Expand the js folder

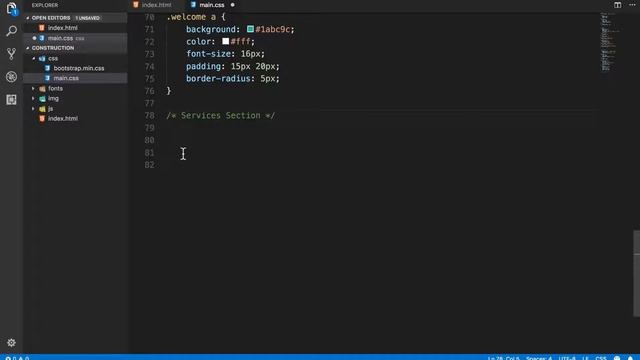coord(33,109)
